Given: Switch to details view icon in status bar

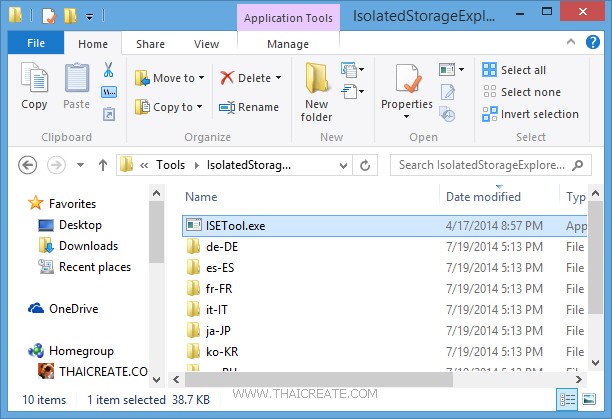Looking at the screenshot, I should point(567,399).
